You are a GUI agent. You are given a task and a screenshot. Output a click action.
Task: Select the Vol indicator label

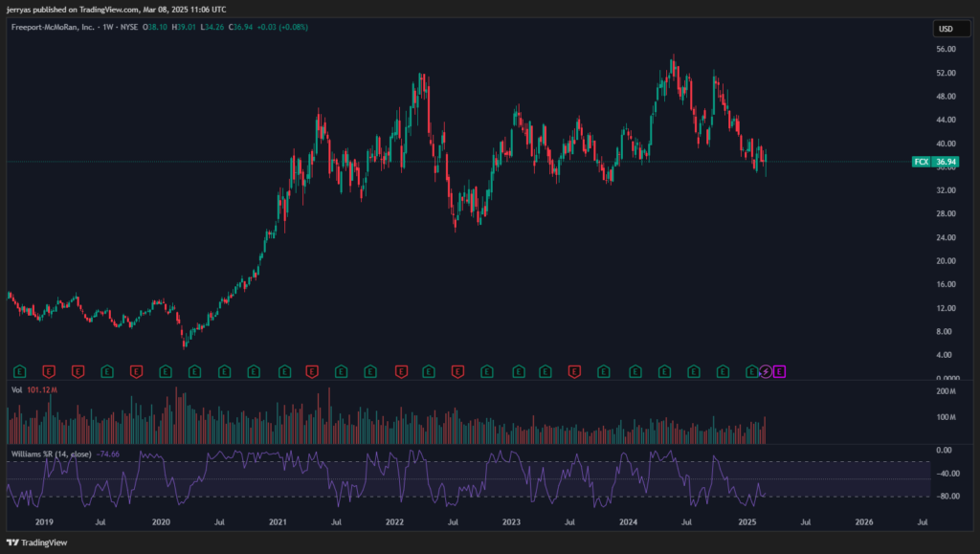pos(15,390)
